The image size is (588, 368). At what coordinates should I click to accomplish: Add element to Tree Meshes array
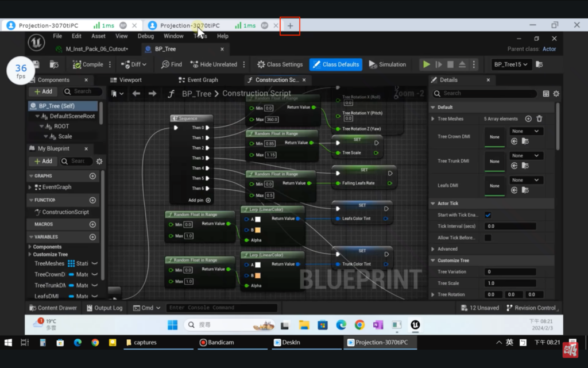click(x=528, y=118)
